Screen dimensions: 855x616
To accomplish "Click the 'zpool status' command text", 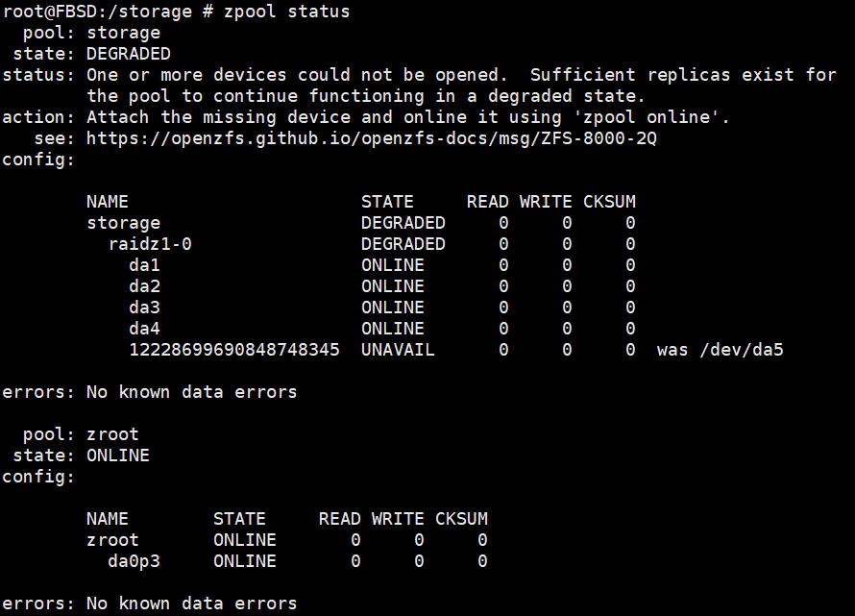I will [x=287, y=12].
